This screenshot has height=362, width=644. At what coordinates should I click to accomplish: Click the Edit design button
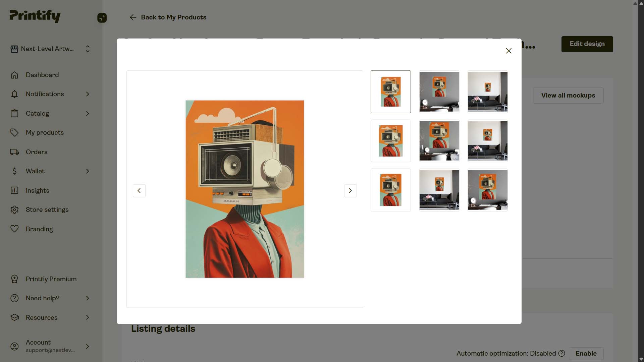587,44
